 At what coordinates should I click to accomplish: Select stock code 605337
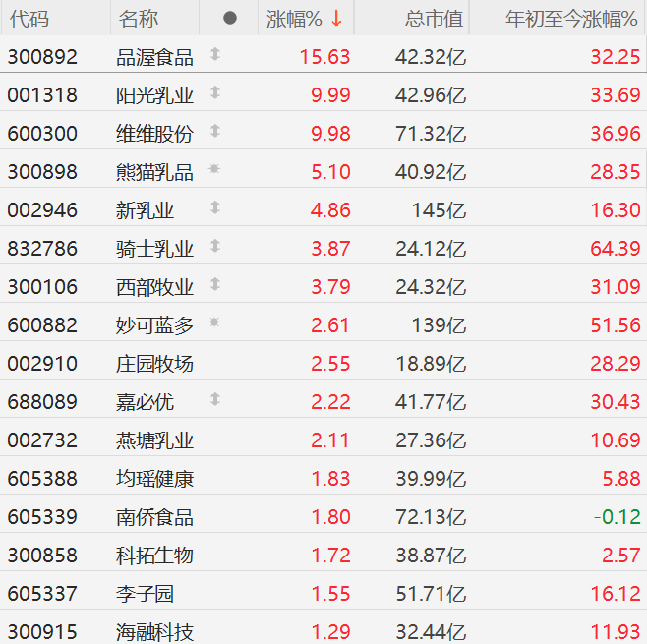point(42,594)
